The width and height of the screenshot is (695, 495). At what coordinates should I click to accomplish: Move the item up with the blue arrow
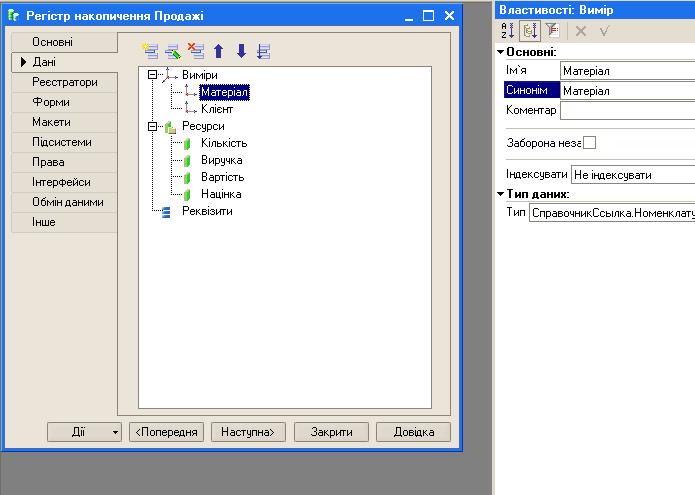(x=218, y=51)
